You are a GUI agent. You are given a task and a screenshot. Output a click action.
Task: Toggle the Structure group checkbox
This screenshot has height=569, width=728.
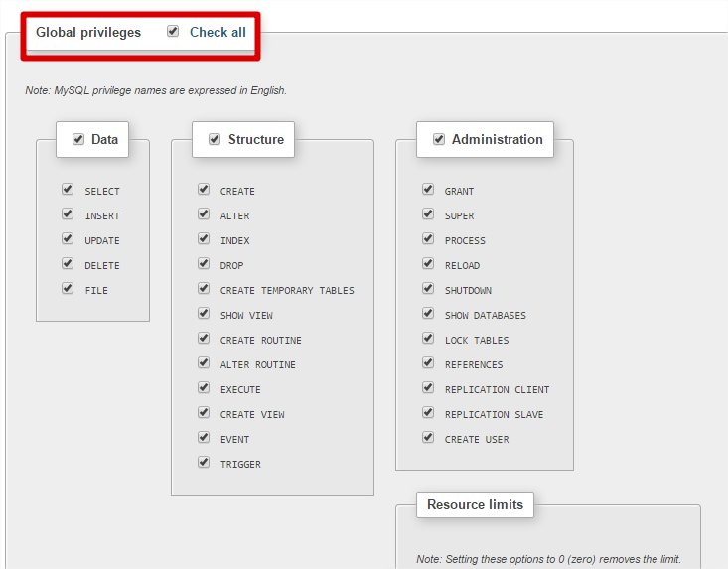click(x=215, y=140)
